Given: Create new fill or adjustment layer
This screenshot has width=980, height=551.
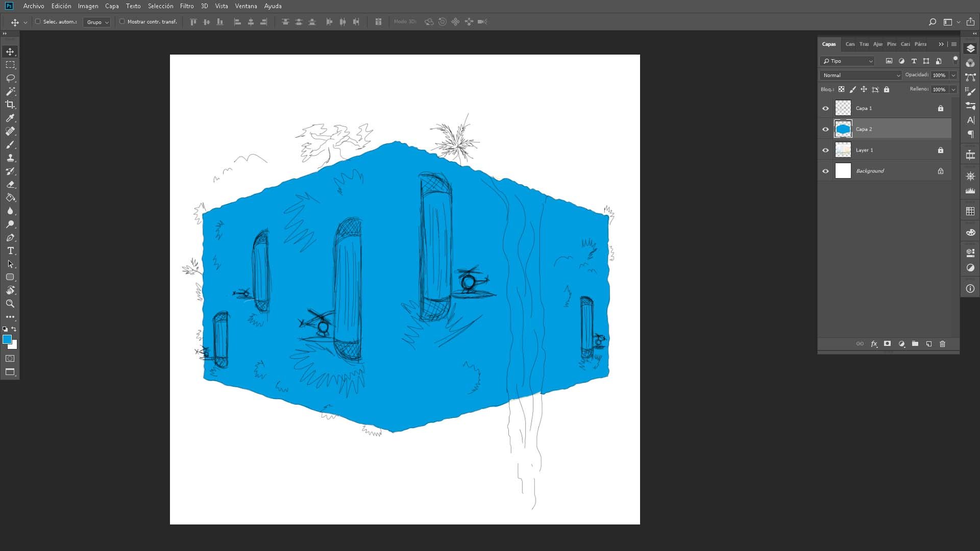Looking at the screenshot, I should (x=901, y=344).
